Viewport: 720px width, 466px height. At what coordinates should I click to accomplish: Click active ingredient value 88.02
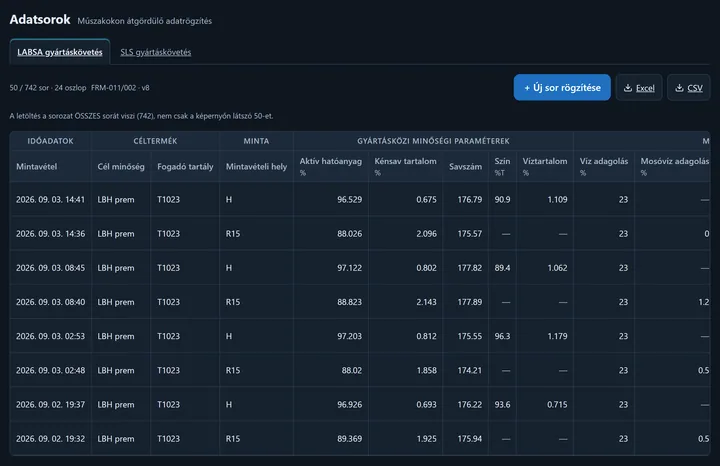point(352,370)
